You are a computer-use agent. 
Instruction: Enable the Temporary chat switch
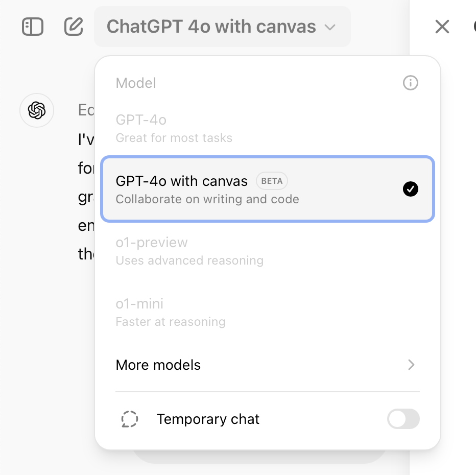[403, 419]
